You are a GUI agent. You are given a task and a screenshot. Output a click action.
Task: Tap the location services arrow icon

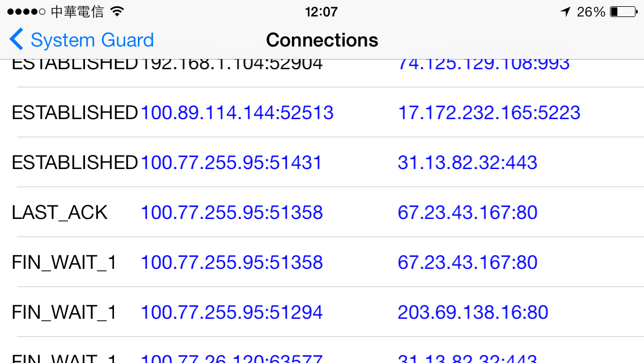[x=566, y=11]
